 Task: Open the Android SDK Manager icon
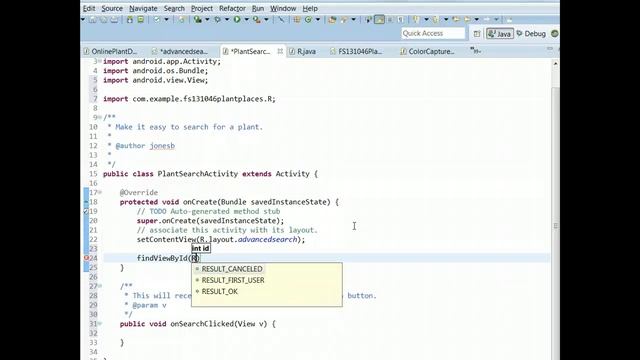tap(129, 20)
